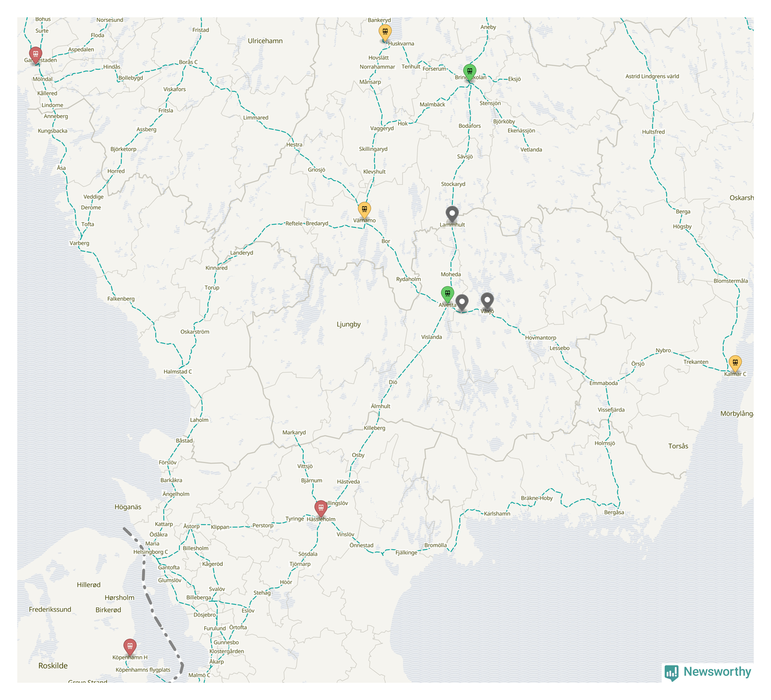Select the yellow train marker at Värnamo
Image resolution: width=771 pixels, height=700 pixels.
point(364,210)
